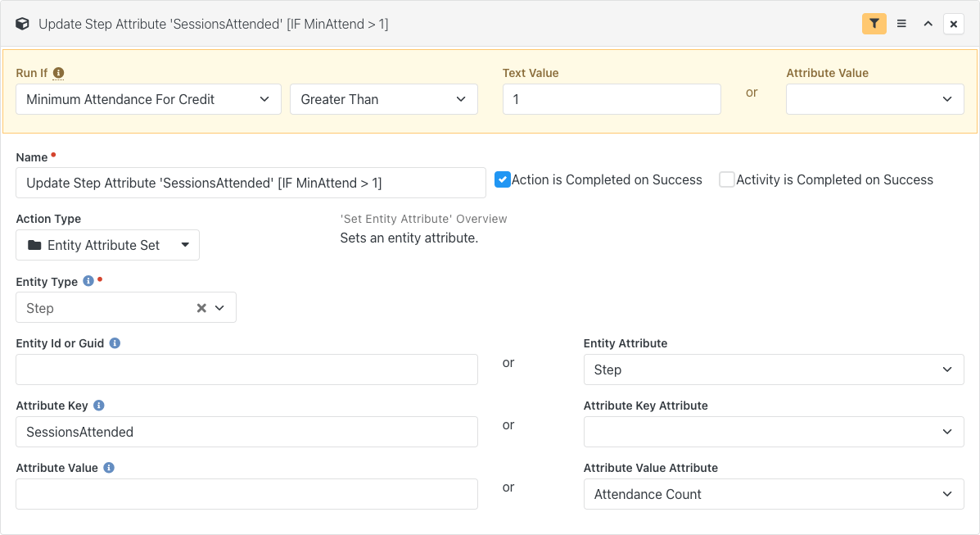Show Entity Type info icon

(x=88, y=281)
